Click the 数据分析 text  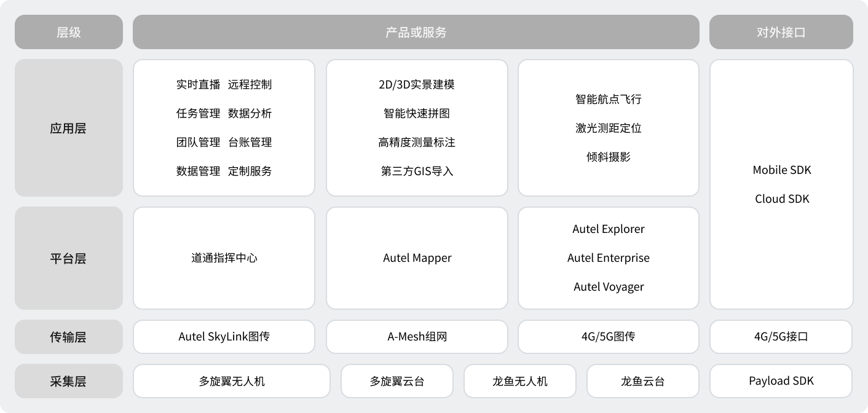click(x=250, y=114)
